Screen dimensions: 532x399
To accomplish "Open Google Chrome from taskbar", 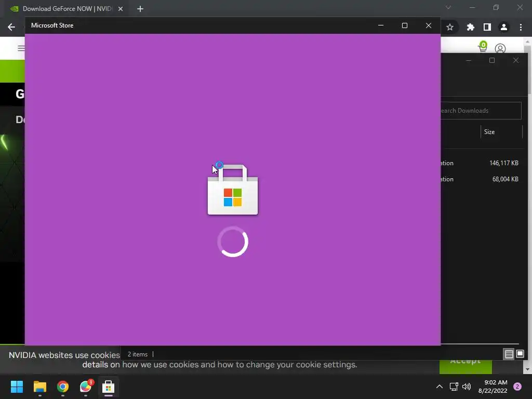I will click(x=63, y=387).
